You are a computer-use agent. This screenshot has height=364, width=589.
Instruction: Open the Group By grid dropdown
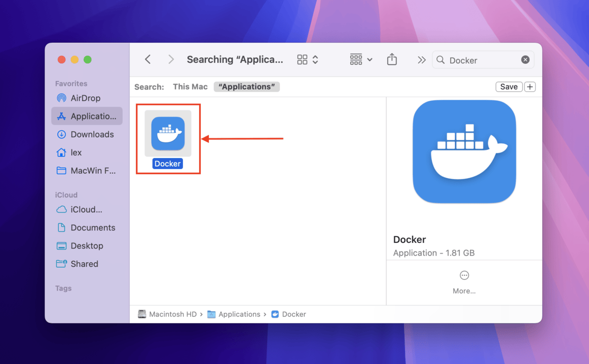pyautogui.click(x=361, y=59)
